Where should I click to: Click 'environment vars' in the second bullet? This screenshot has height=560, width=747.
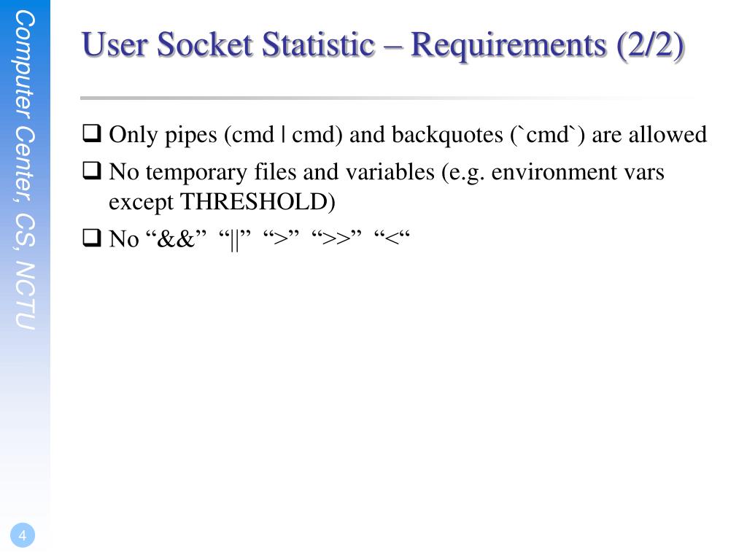point(578,171)
